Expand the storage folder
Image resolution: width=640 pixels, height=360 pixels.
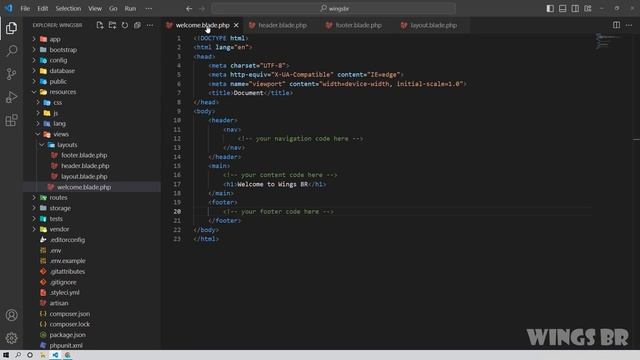60,208
